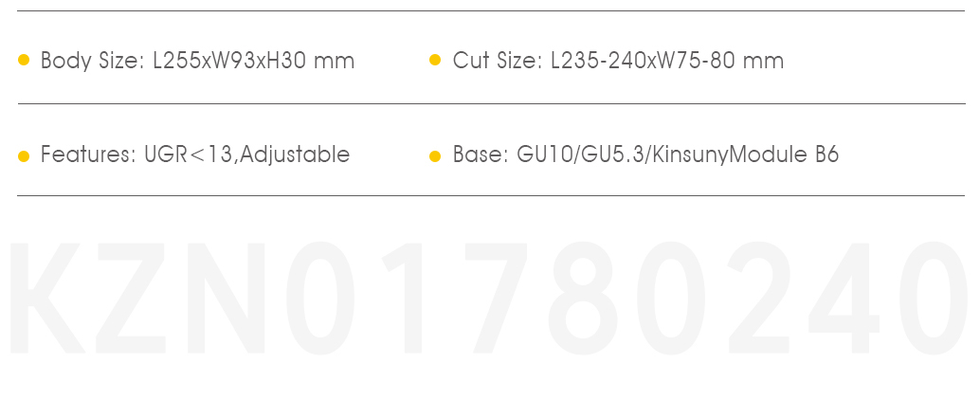Select the "Base:" label text
This screenshot has width=980, height=400.
pos(481,155)
